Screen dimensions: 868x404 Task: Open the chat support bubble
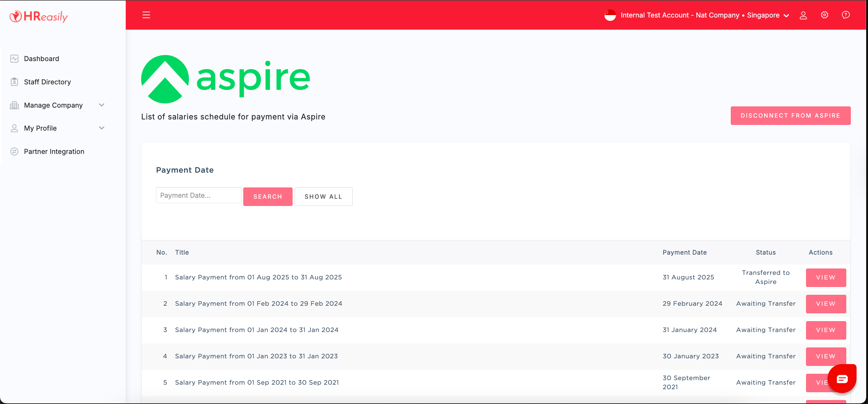842,379
